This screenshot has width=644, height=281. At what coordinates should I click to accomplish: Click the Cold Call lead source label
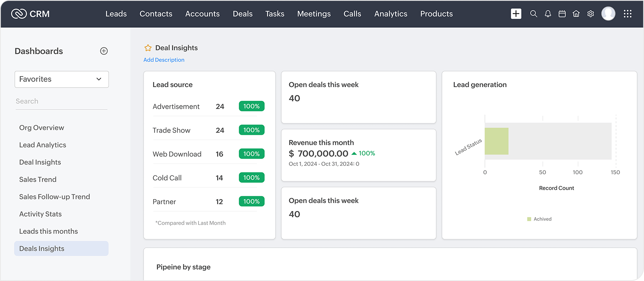coord(167,178)
